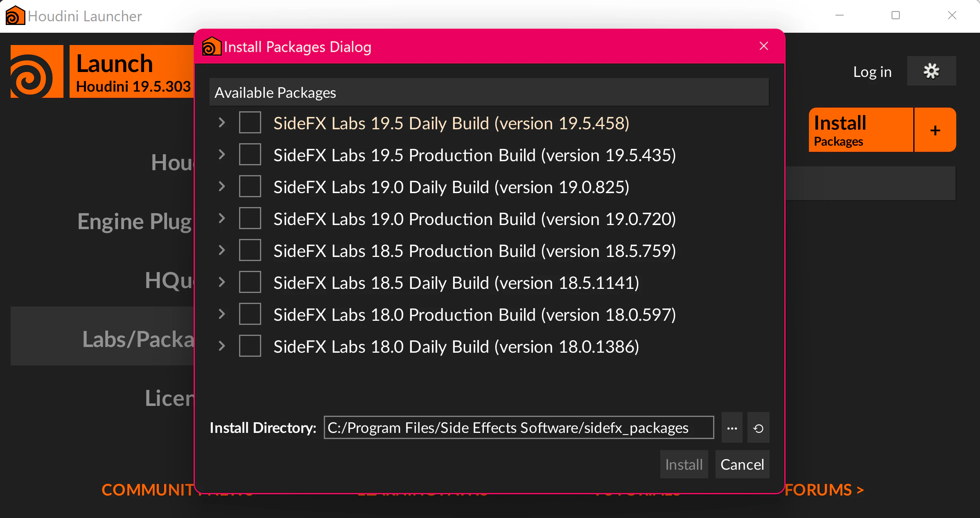Click Houdini Launcher title bar app icon
980x518 pixels.
(16, 16)
